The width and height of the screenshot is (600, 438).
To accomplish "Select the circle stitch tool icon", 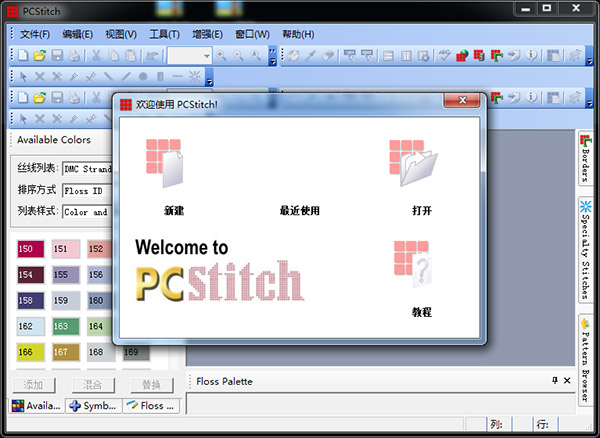I will click(x=143, y=77).
